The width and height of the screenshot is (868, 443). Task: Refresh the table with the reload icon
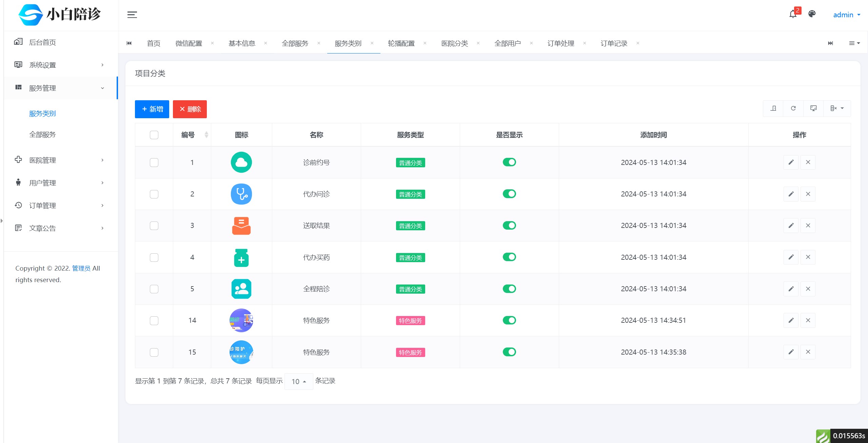pyautogui.click(x=793, y=108)
